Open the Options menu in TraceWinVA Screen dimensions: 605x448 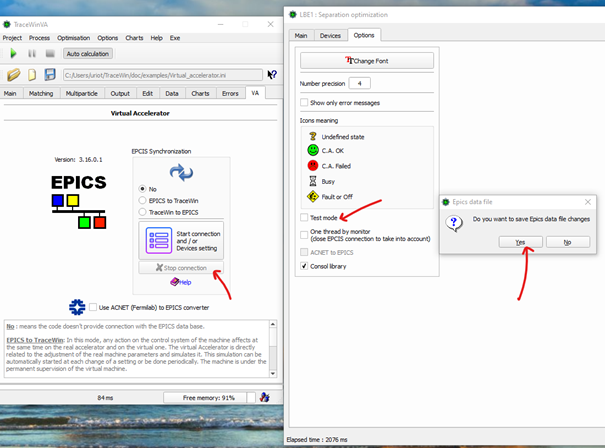tap(108, 38)
